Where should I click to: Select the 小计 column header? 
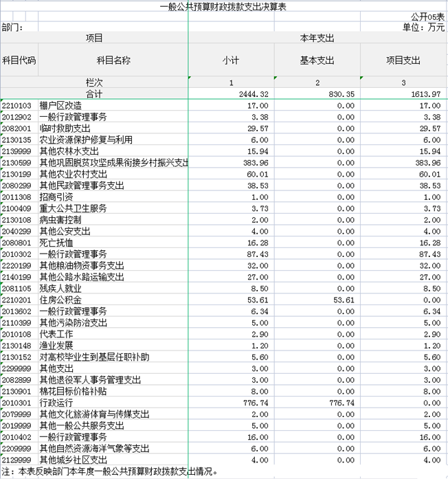point(231,60)
